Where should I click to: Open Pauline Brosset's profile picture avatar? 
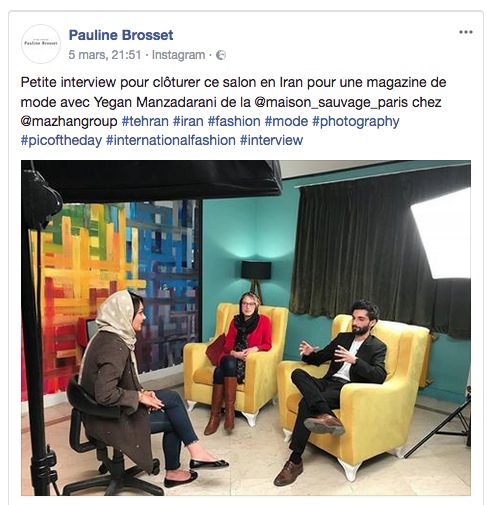[x=41, y=44]
